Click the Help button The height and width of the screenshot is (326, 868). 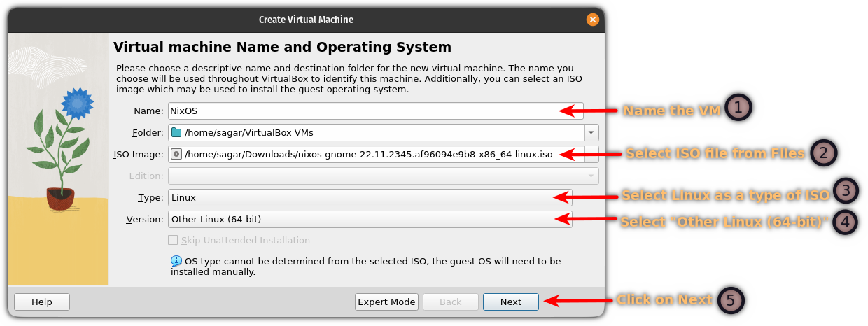point(42,302)
